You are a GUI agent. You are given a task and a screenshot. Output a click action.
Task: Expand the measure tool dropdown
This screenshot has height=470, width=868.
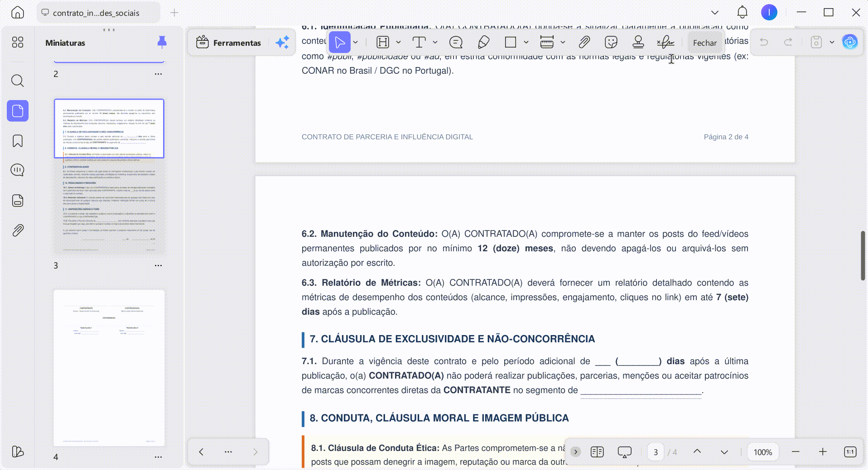[x=563, y=43]
